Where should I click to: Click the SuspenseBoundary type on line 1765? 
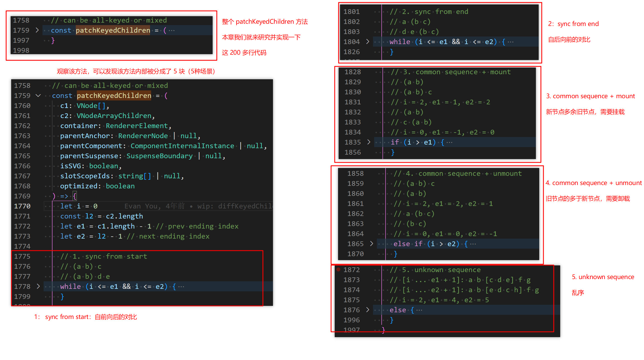[160, 156]
